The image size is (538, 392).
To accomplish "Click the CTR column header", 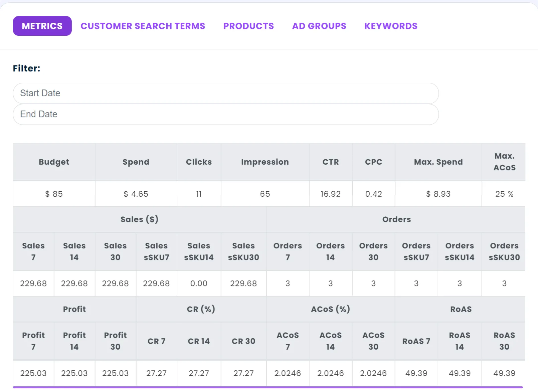I will (331, 162).
